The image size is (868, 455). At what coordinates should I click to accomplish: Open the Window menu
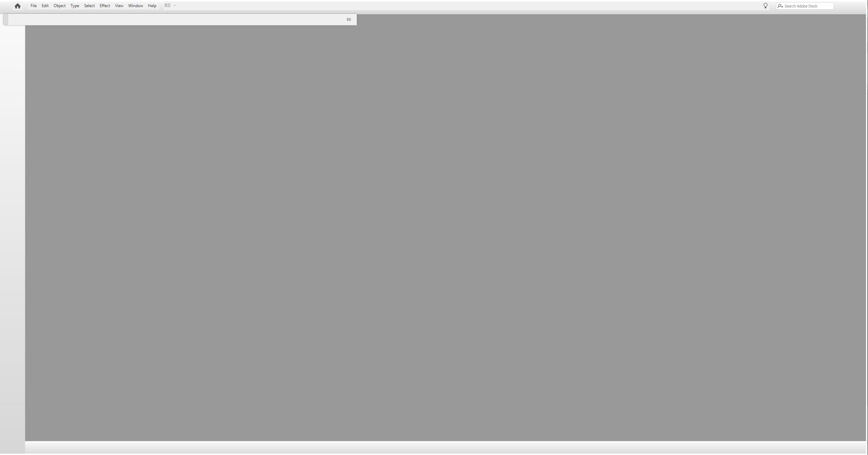click(x=135, y=6)
